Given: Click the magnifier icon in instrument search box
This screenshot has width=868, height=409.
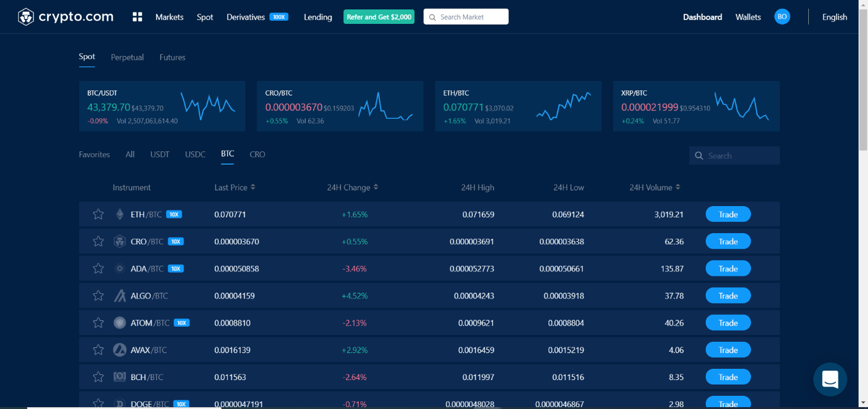Looking at the screenshot, I should tap(699, 156).
